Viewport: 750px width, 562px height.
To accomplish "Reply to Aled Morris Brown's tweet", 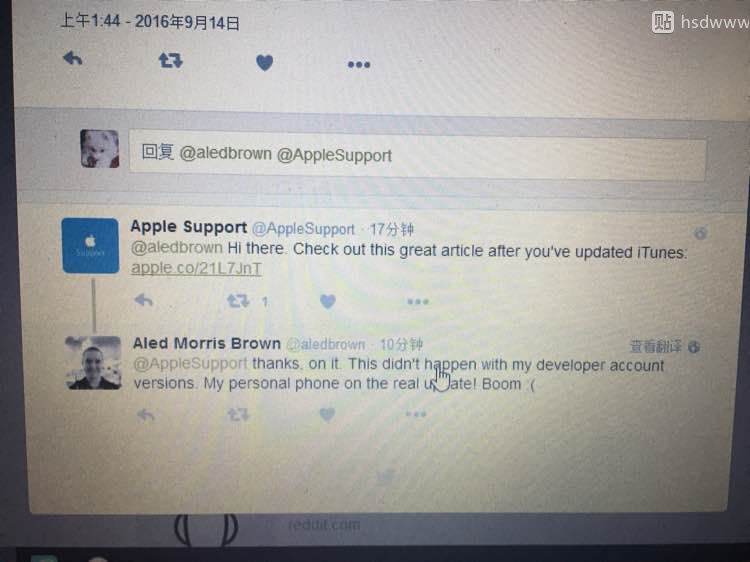I will coord(145,415).
